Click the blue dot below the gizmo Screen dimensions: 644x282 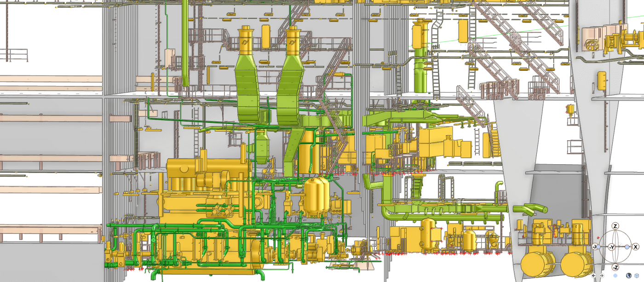615,276
